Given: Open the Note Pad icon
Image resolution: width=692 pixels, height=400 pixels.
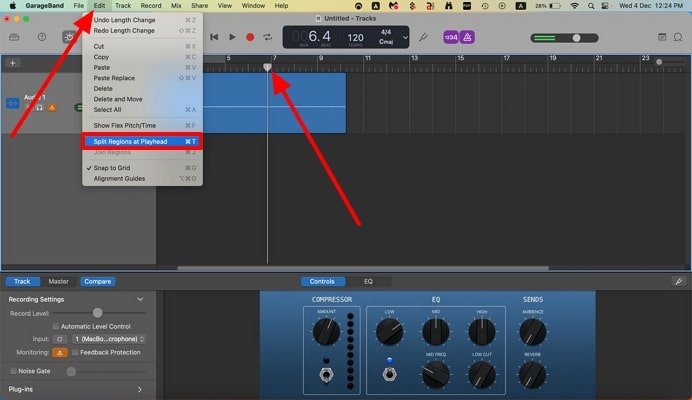Looking at the screenshot, I should (662, 37).
